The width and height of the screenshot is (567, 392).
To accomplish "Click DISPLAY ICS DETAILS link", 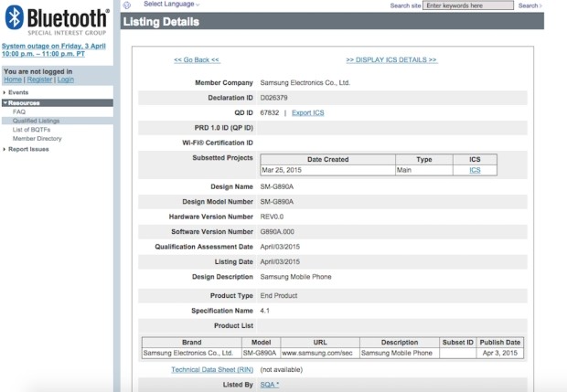I will click(x=391, y=60).
